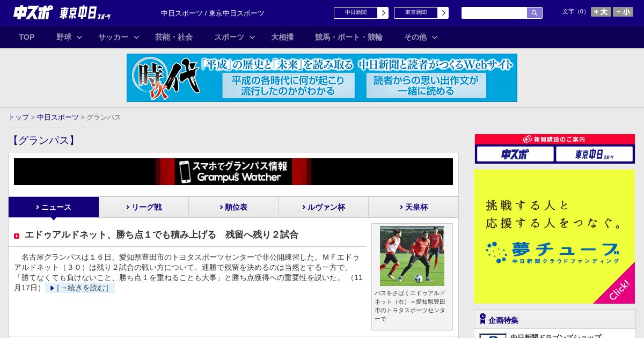644x338 pixels.
Task: Click the 東京中日スポーツ logo in header
Action: (x=85, y=13)
